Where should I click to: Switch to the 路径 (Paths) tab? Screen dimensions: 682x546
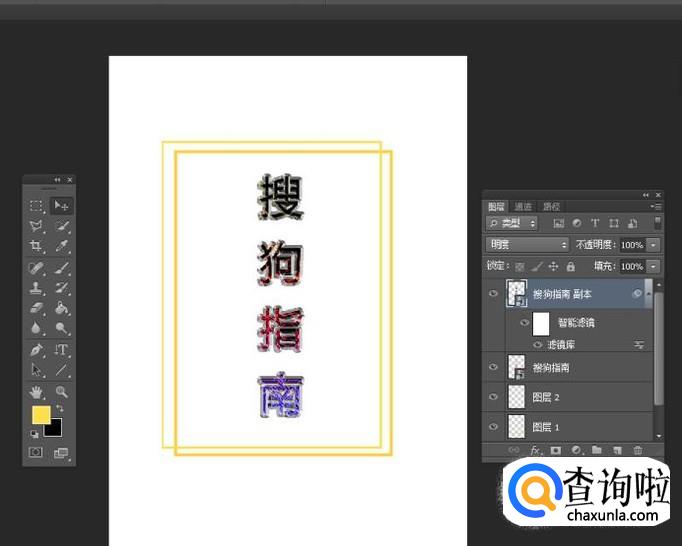click(x=551, y=207)
